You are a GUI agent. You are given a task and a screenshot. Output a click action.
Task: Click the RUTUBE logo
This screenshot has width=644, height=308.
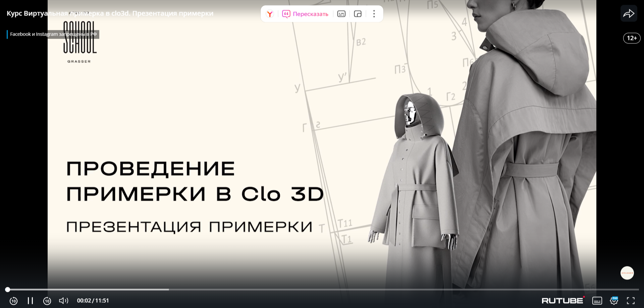point(562,301)
